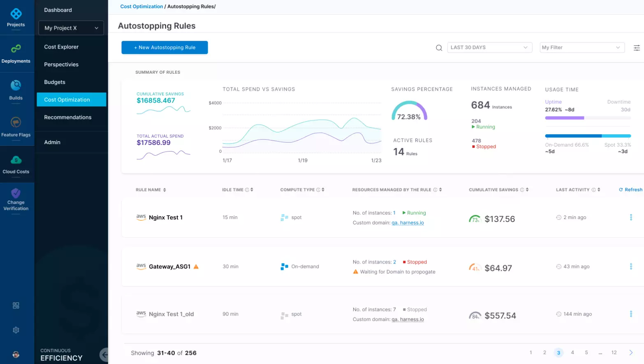Open Recommendations menu item
The width and height of the screenshot is (644, 364).
pos(68,117)
